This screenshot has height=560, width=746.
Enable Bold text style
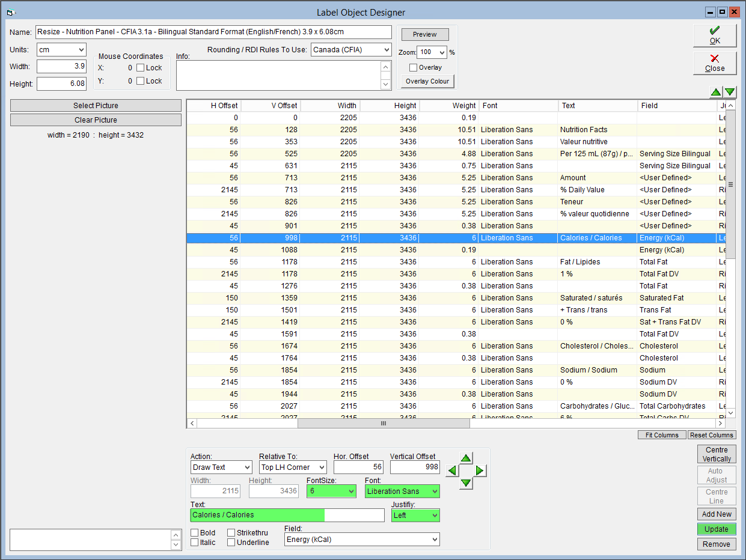pos(194,533)
